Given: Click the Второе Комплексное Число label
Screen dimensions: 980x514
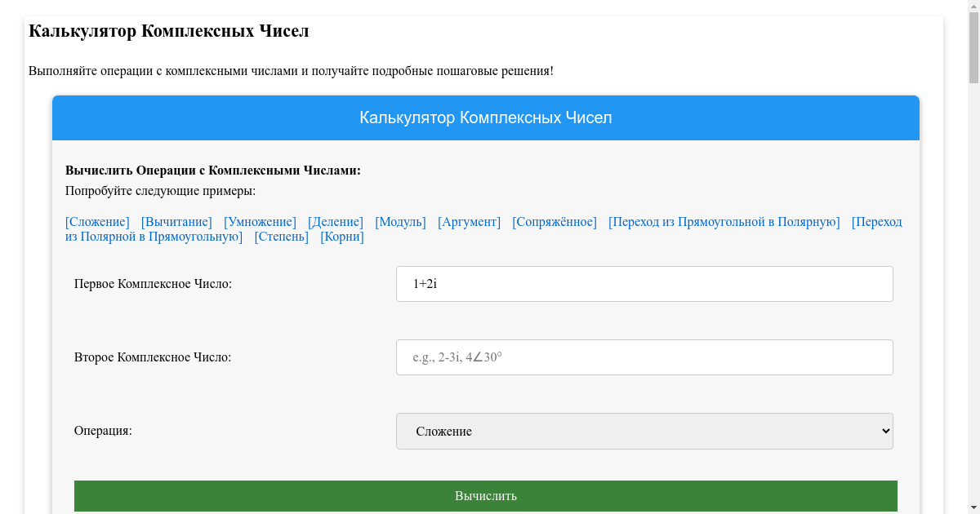Looking at the screenshot, I should [153, 357].
